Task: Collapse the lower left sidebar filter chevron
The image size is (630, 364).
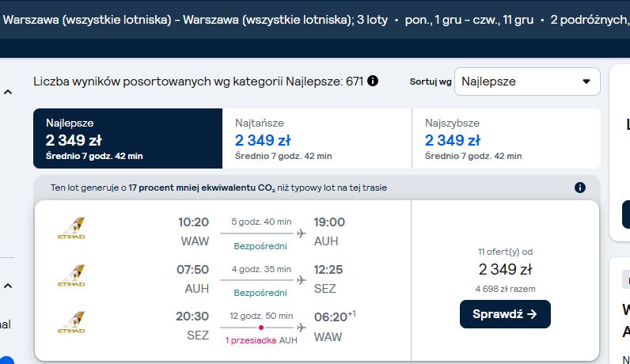Action: tap(8, 286)
